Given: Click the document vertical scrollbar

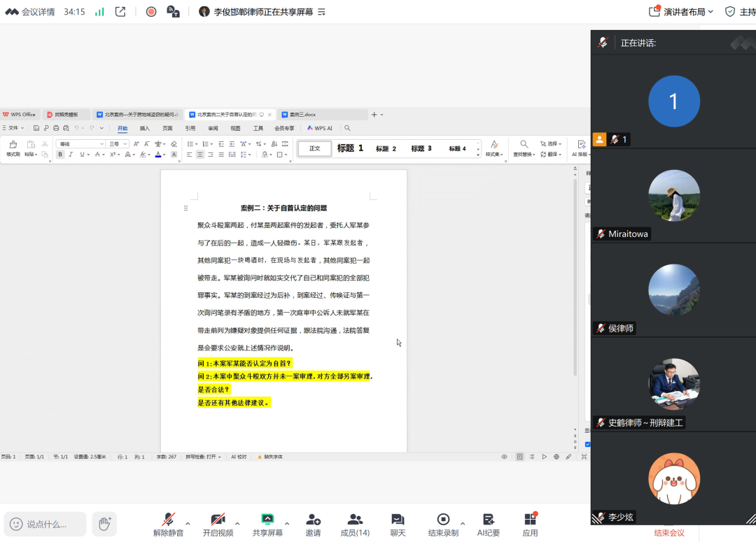Looking at the screenshot, I should coord(575,277).
